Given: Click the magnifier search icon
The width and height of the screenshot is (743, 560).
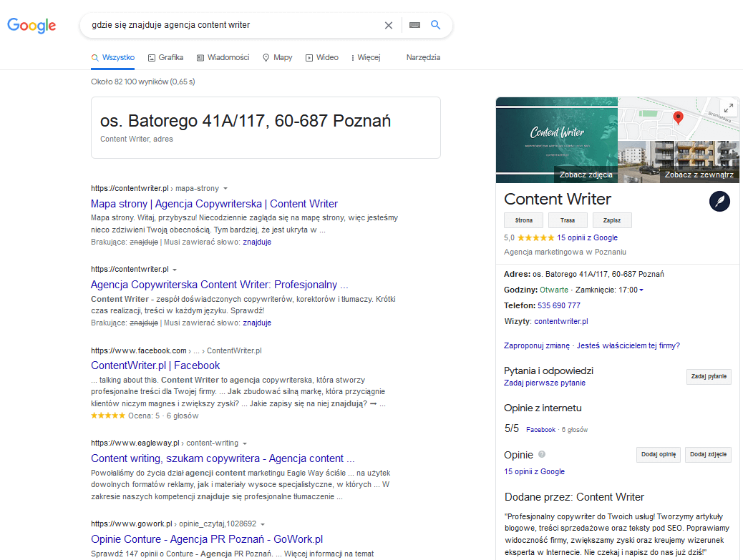Looking at the screenshot, I should click(x=435, y=25).
